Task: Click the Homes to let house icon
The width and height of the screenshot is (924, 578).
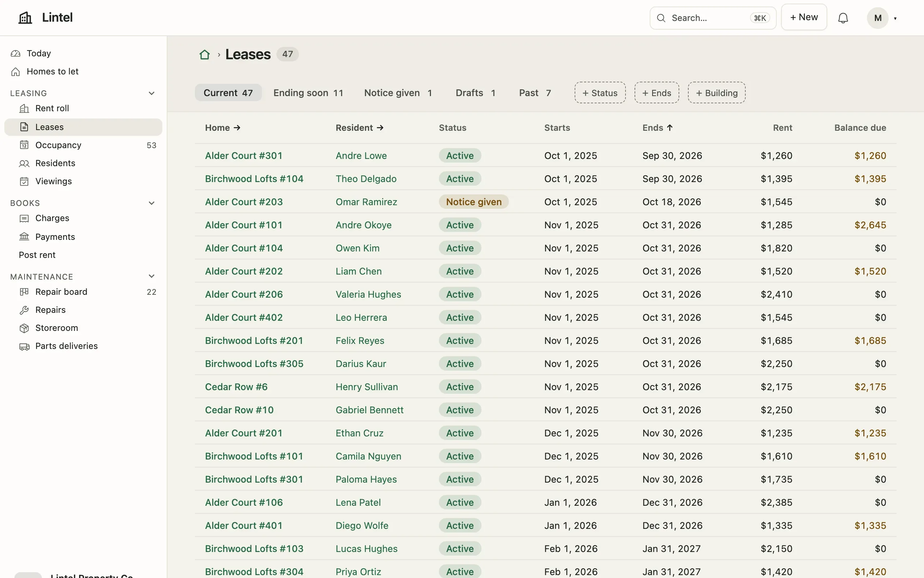Action: [x=16, y=72]
